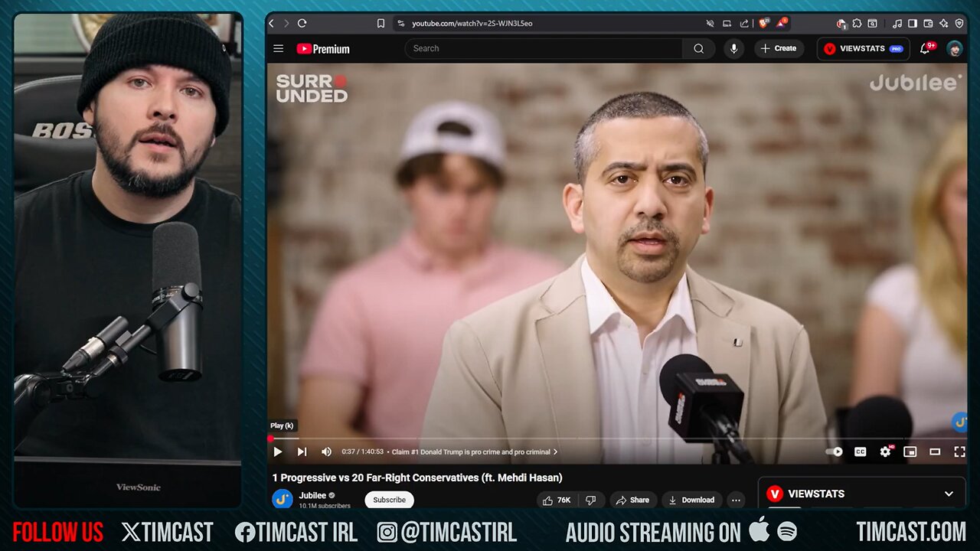Enter fullscreen mode

[959, 452]
